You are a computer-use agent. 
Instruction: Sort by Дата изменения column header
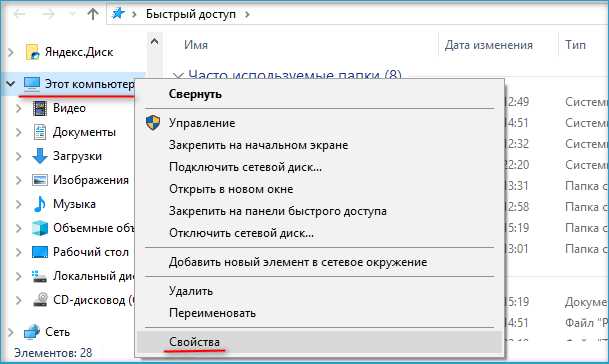(489, 45)
